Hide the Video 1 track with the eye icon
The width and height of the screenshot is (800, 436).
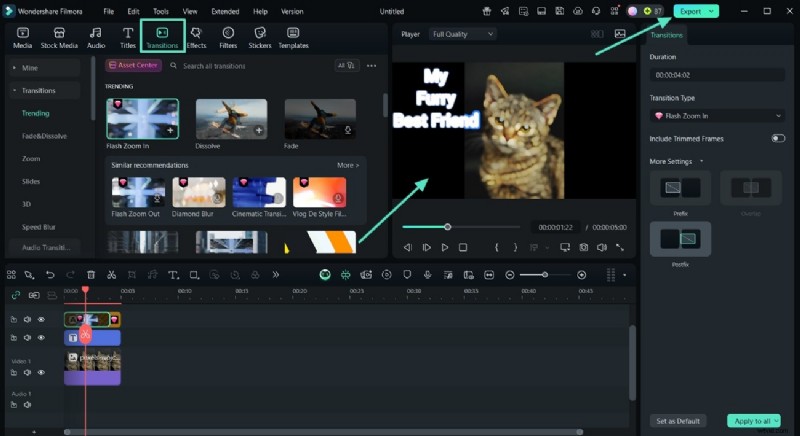pos(41,372)
